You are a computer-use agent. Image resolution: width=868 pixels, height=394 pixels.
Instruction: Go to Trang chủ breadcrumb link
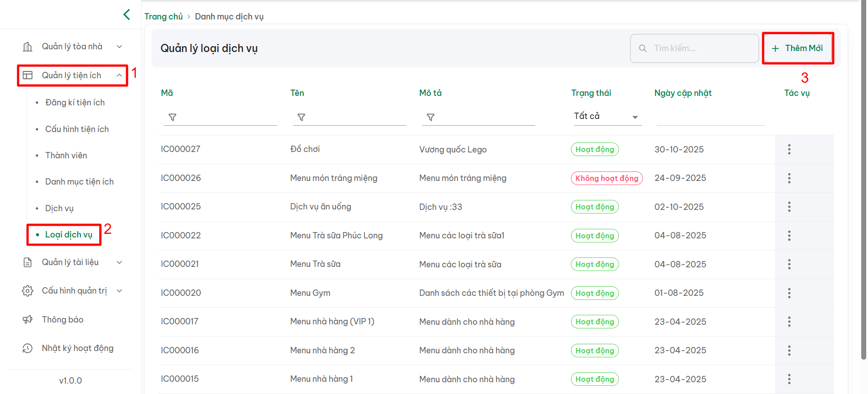coord(163,17)
